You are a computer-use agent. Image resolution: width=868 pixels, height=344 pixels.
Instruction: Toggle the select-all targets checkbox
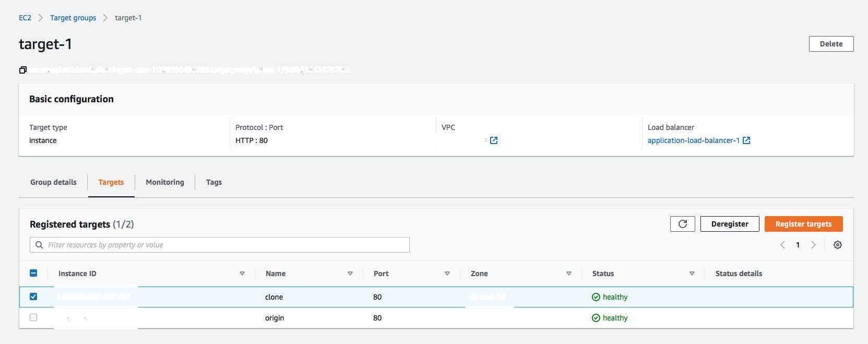tap(33, 273)
